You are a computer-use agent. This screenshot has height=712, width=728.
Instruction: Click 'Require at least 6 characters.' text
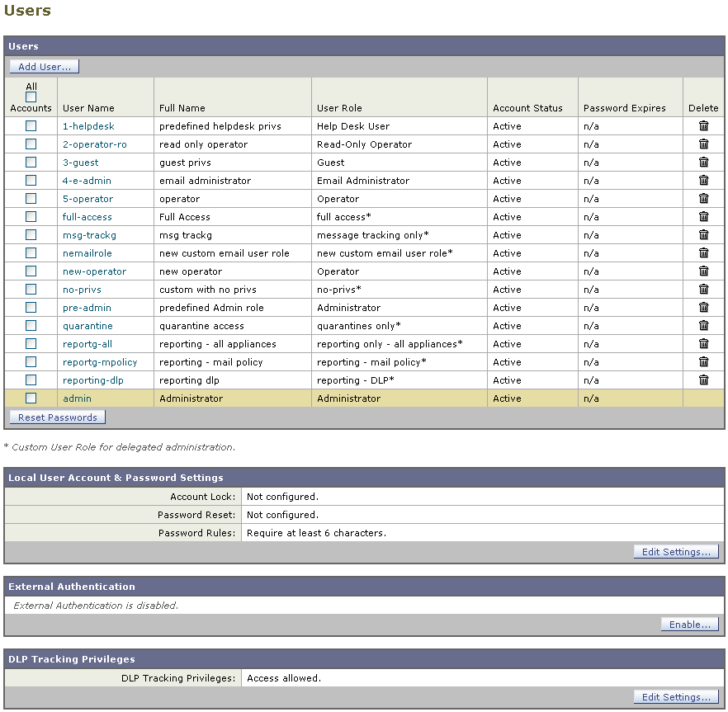tap(316, 533)
